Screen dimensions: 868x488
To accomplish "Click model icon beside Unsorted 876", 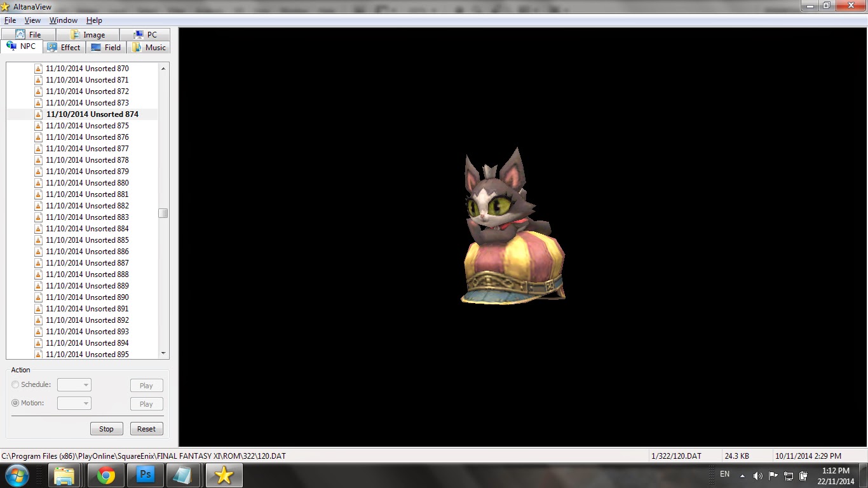I will tap(38, 137).
